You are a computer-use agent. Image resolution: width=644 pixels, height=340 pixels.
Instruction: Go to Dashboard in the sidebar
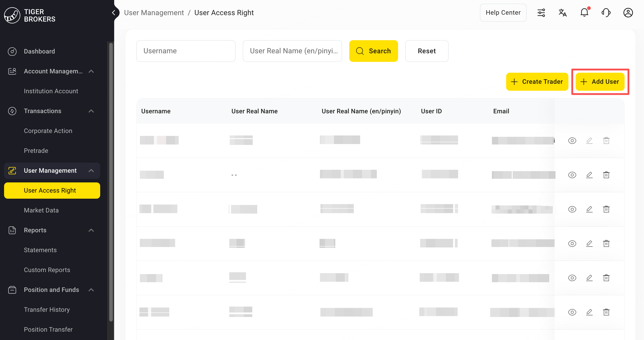39,51
